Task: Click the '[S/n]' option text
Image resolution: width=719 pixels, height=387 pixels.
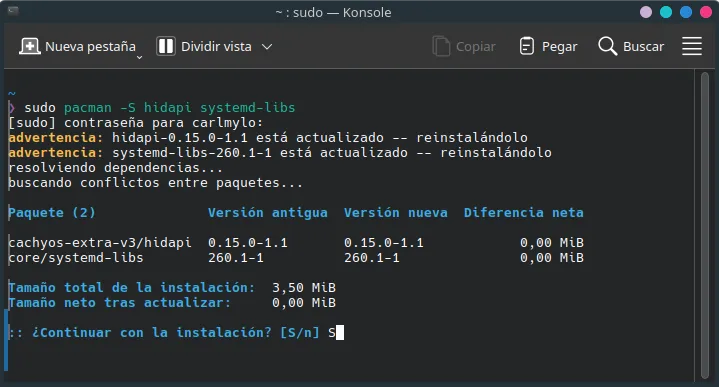Action: (299, 332)
